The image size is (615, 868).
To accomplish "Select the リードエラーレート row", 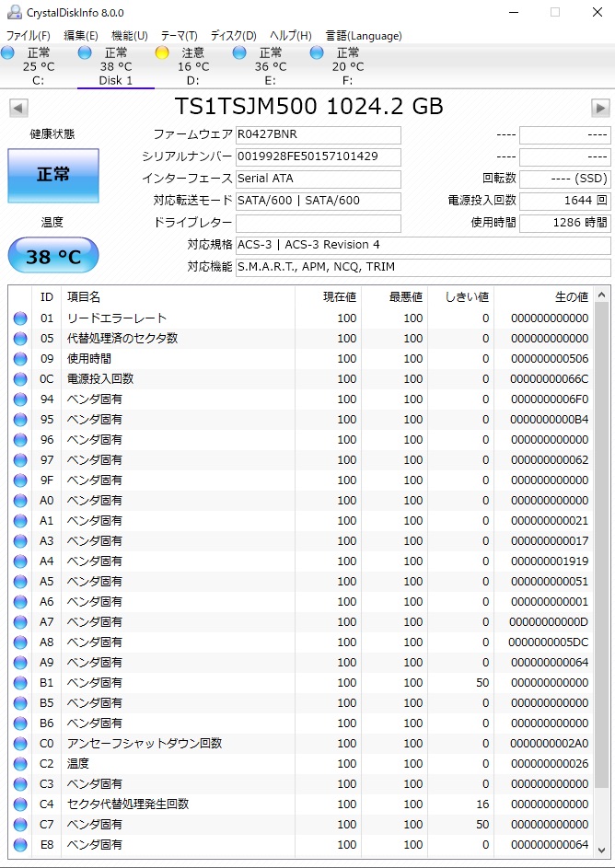I will (300, 318).
